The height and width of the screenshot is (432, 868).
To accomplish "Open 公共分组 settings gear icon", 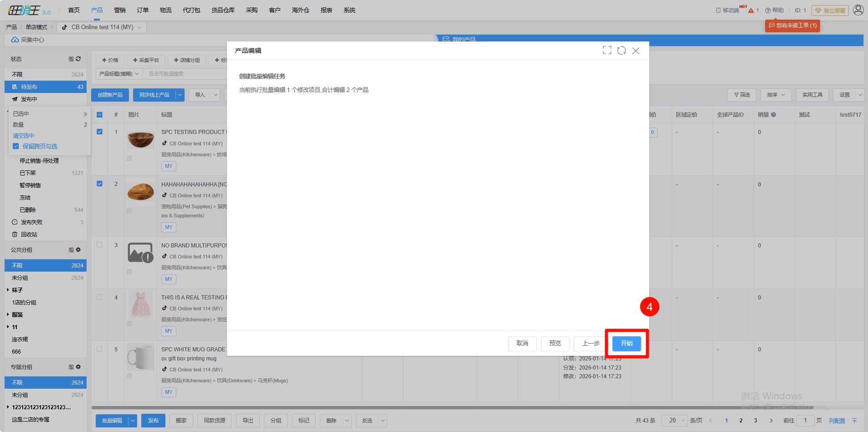I will (78, 250).
